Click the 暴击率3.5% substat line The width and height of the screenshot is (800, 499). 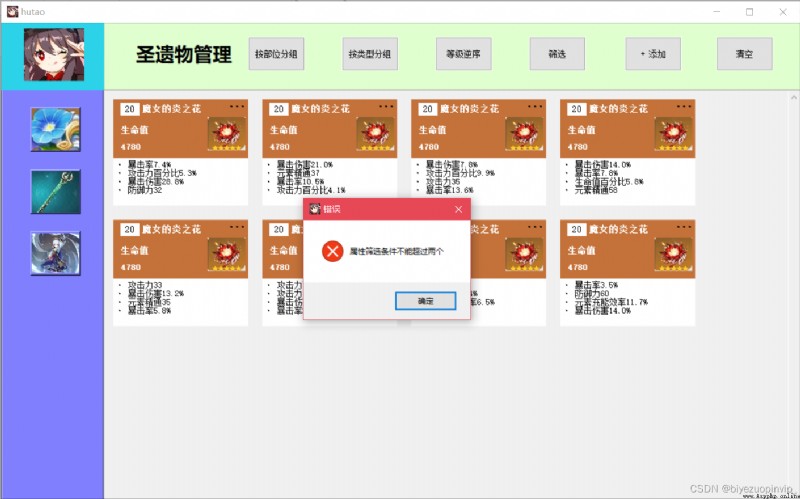pos(596,285)
